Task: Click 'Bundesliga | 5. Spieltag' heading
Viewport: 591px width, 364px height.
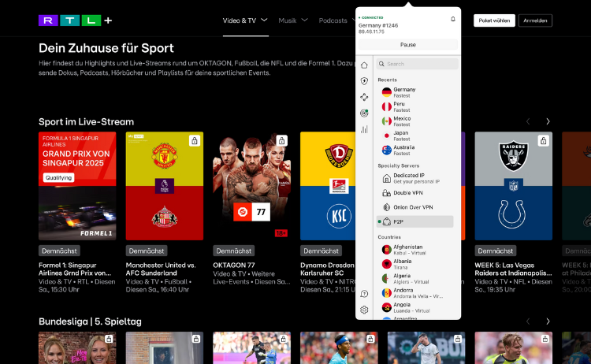Action: tap(90, 321)
